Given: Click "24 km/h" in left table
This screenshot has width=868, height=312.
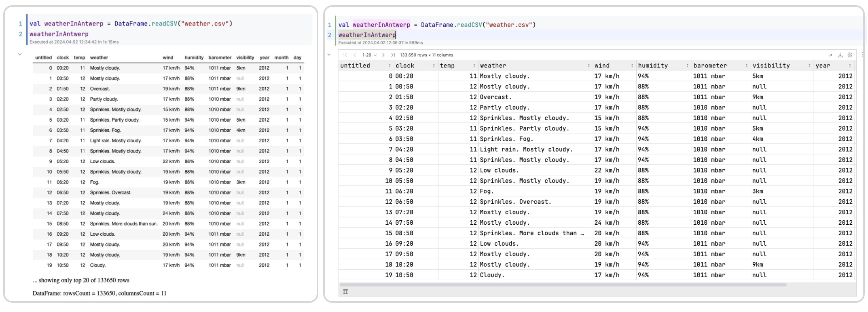Looking at the screenshot, I should coord(171,213).
